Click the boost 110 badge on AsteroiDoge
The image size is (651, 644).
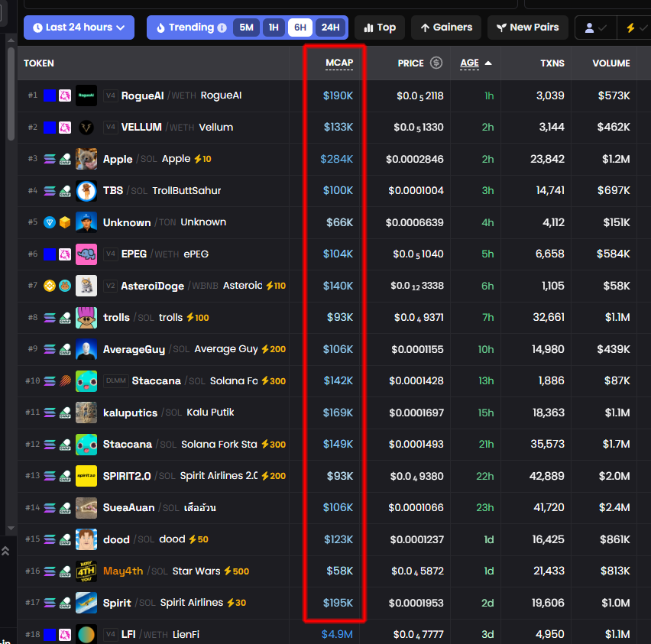pos(276,286)
